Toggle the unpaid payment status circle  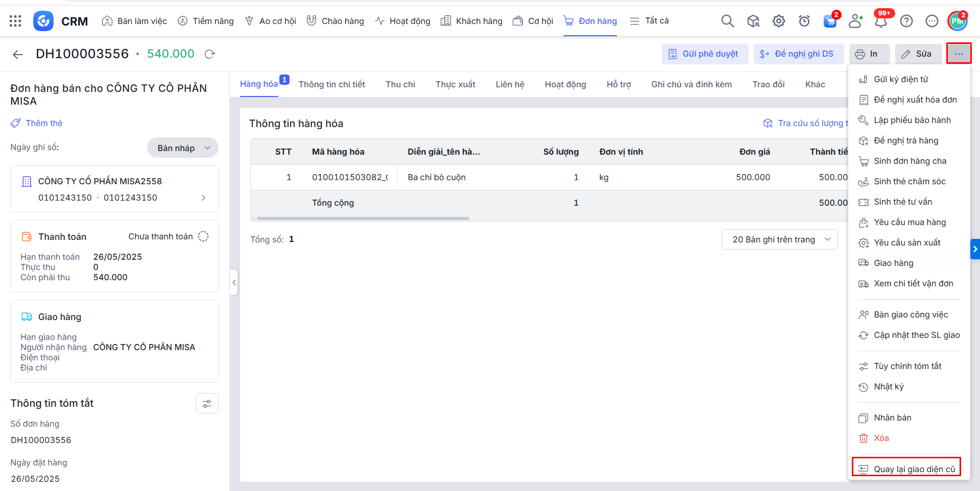click(203, 236)
